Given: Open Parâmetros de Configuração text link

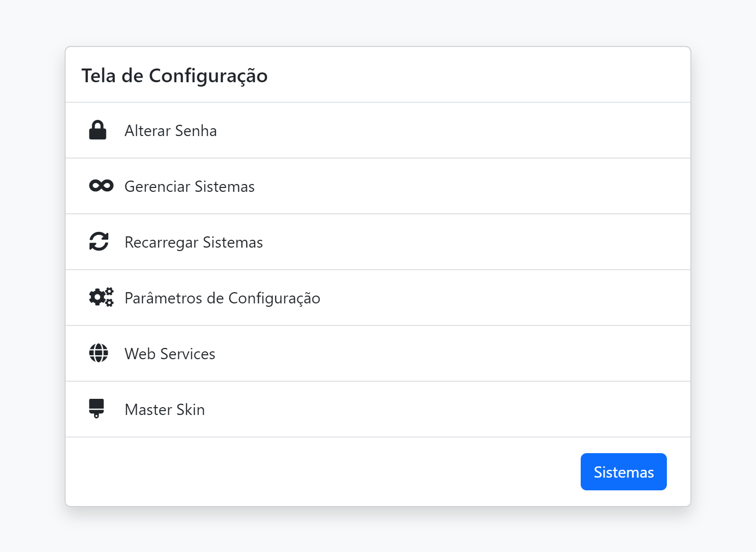Looking at the screenshot, I should coord(222,298).
